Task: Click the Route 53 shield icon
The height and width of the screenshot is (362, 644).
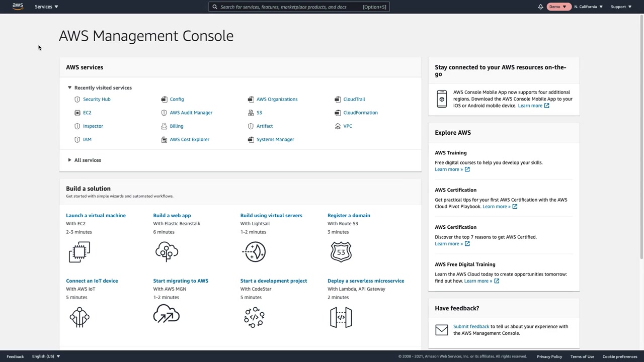Action: (341, 252)
